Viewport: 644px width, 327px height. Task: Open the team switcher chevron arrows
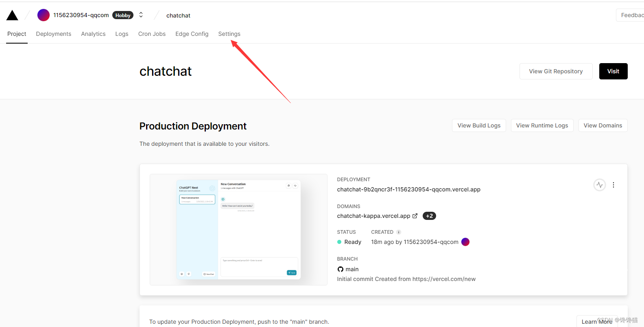point(141,15)
